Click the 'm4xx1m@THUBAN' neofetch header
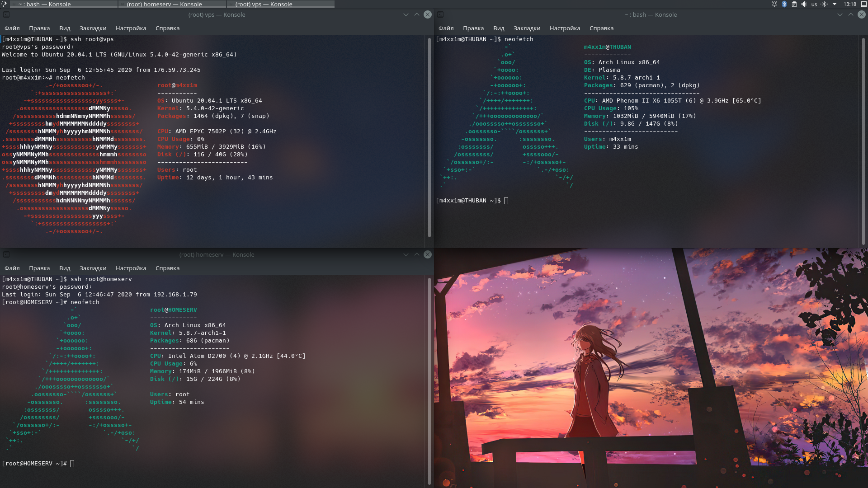The image size is (868, 488). [x=607, y=47]
